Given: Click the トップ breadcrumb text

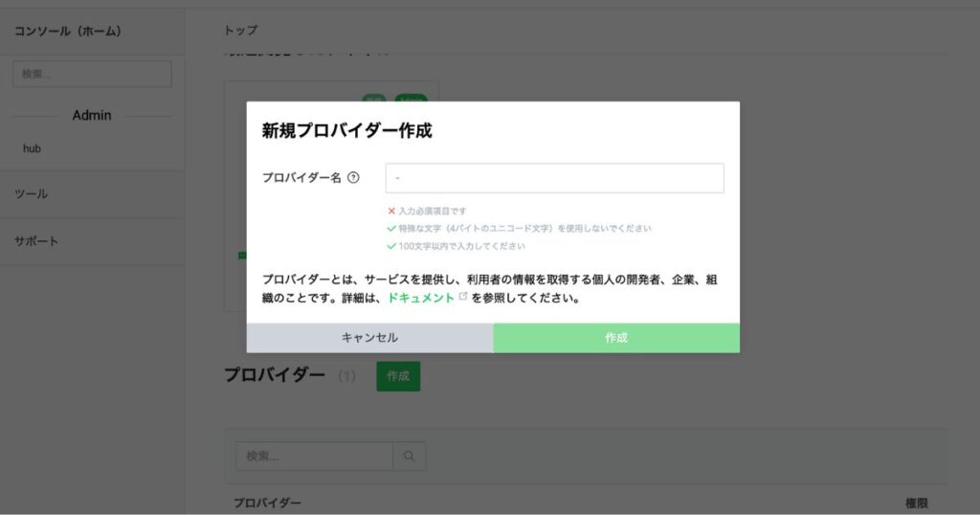Looking at the screenshot, I should pos(240,30).
